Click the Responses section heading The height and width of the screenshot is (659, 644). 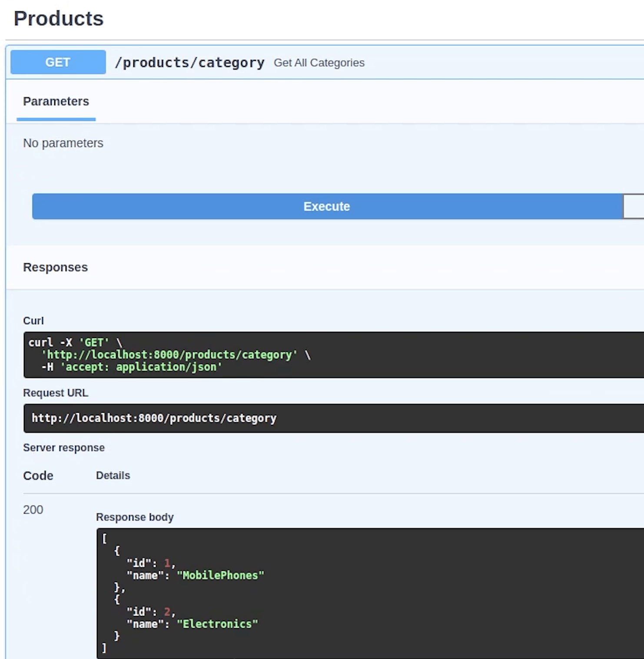click(x=55, y=267)
